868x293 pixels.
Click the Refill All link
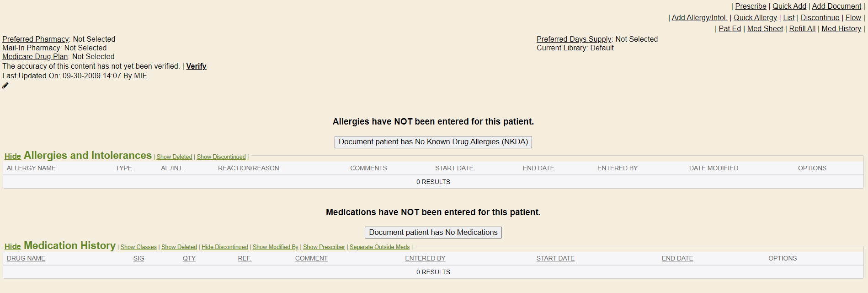coord(802,29)
